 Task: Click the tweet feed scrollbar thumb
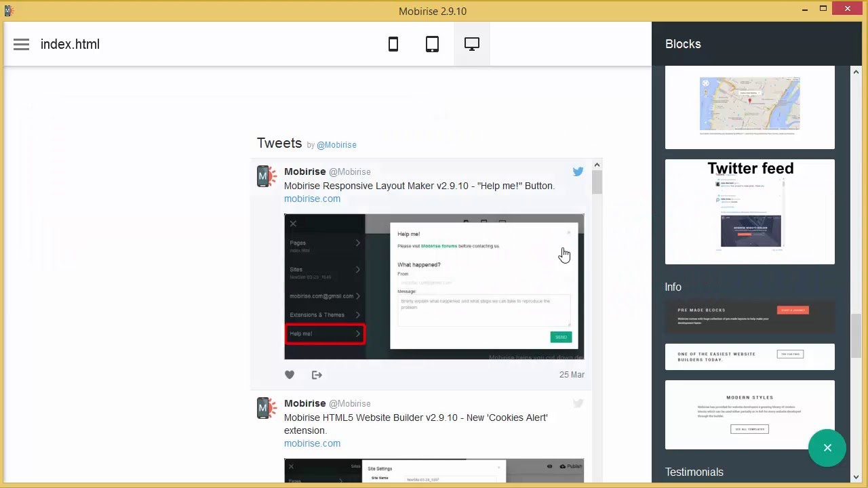pos(597,182)
